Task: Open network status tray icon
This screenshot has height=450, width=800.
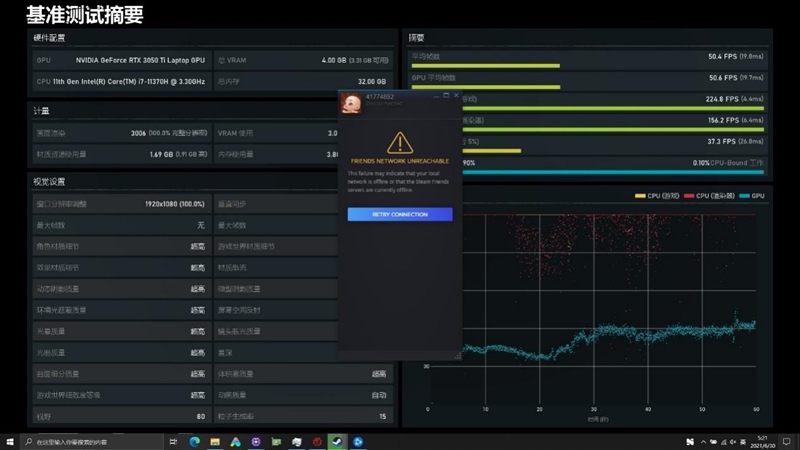Action: pyautogui.click(x=723, y=442)
